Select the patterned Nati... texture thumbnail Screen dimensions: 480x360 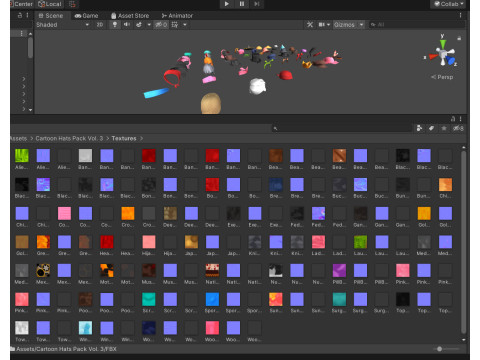pos(212,271)
